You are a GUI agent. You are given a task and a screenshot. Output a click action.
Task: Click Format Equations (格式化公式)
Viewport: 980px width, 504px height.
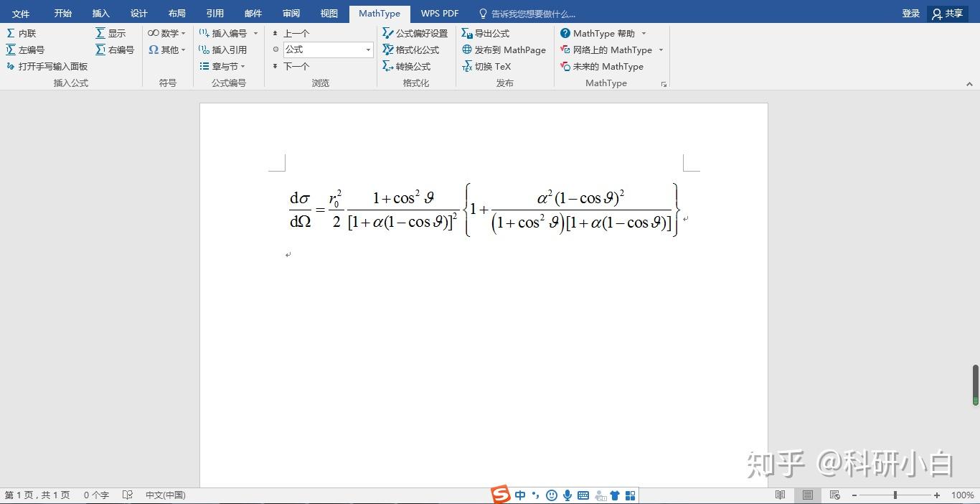[410, 50]
